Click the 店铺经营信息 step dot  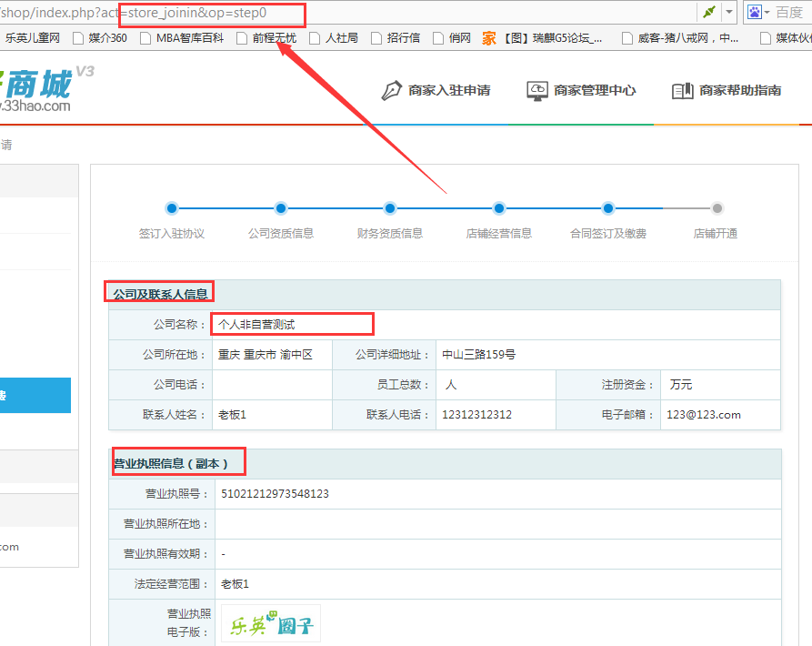coord(498,208)
